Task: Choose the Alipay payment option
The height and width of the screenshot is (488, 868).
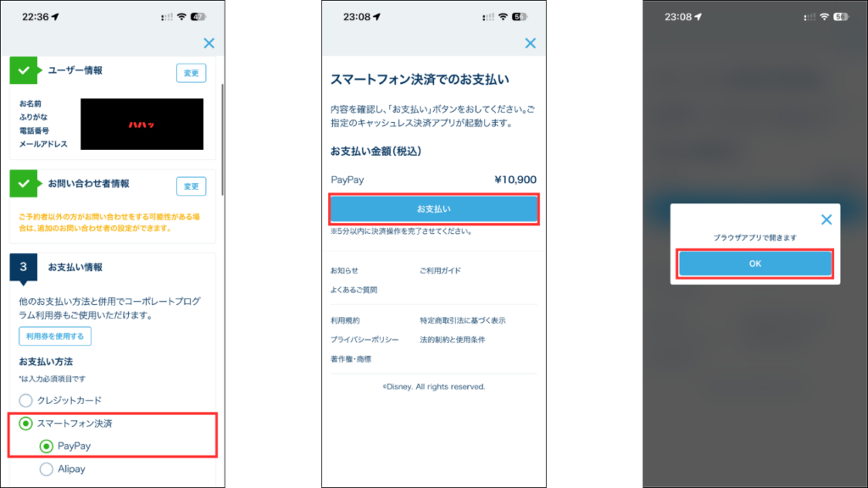Action: tap(47, 469)
